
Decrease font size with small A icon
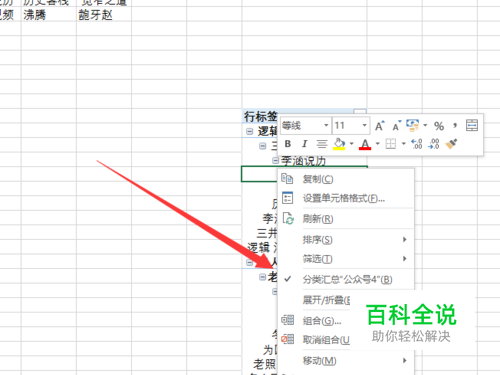coord(396,126)
